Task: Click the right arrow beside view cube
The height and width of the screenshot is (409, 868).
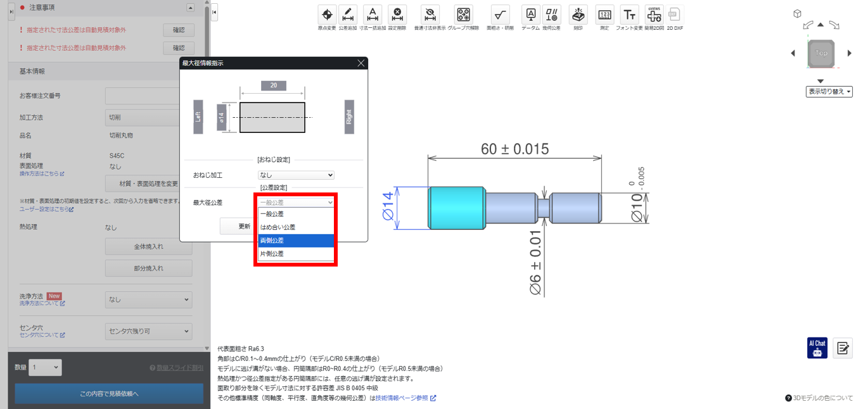Action: (848, 53)
